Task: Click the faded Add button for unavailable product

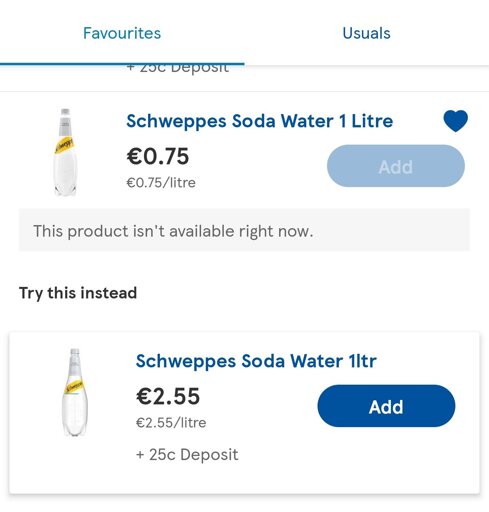Action: [x=396, y=166]
